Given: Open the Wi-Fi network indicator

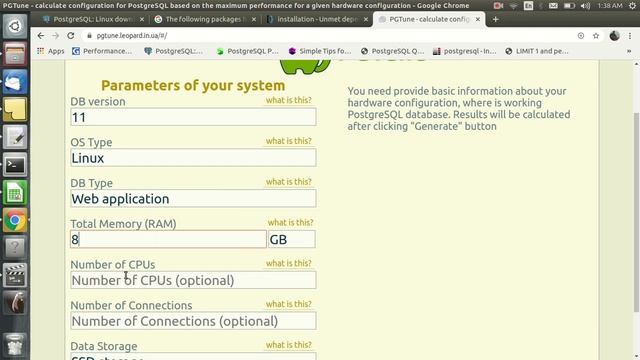Looking at the screenshot, I should (x=513, y=5).
